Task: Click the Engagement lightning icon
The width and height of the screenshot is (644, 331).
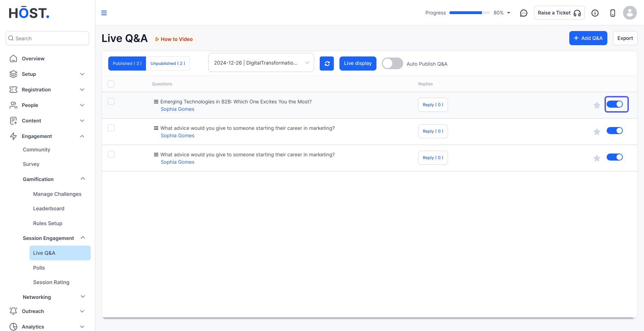Action: (13, 136)
